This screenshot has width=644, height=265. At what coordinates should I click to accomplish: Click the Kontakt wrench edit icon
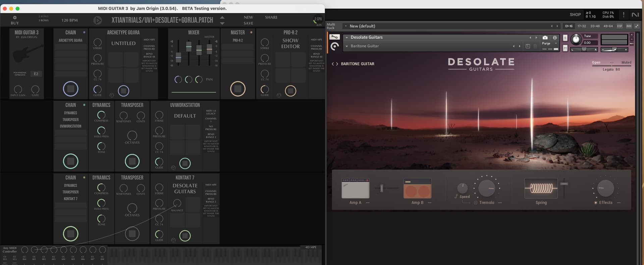(334, 37)
